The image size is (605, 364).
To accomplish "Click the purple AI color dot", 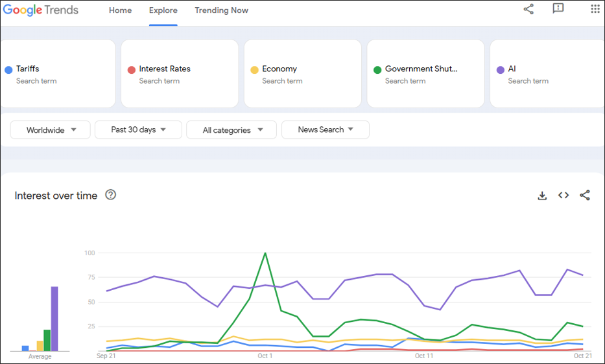I will (501, 70).
